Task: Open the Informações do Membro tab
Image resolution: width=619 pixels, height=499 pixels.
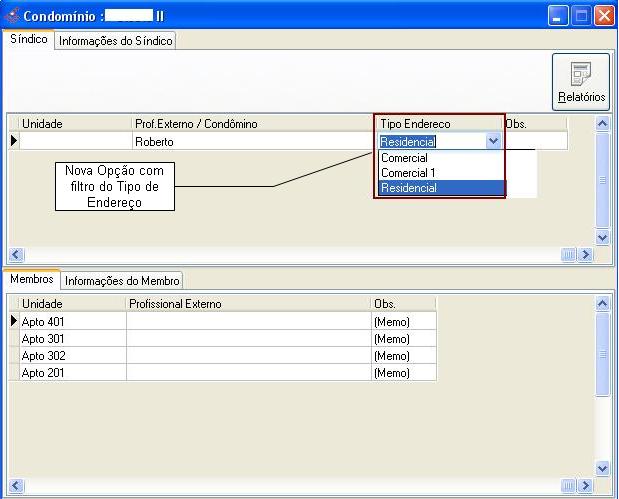Action: (x=122, y=281)
